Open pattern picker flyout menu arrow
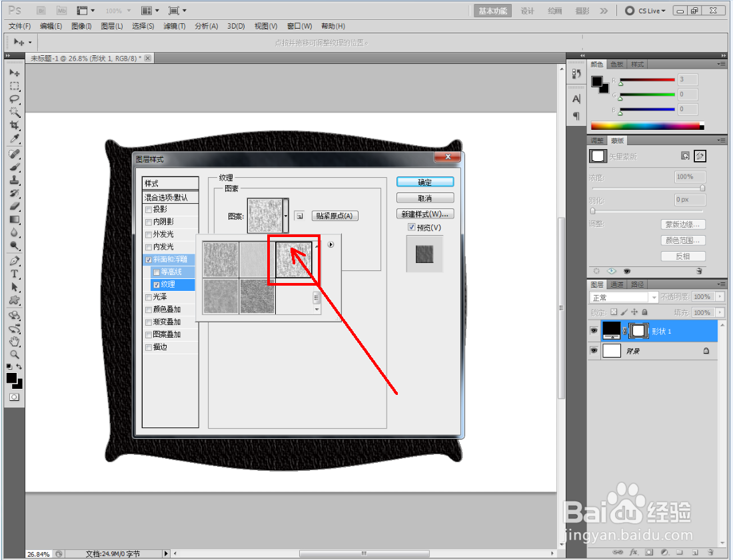The width and height of the screenshot is (733, 560). 331,244
